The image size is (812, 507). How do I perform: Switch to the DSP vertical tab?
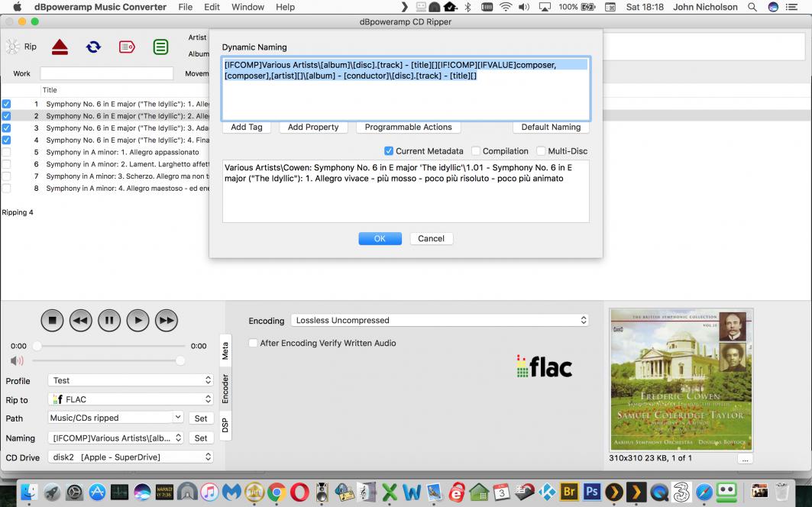225,425
